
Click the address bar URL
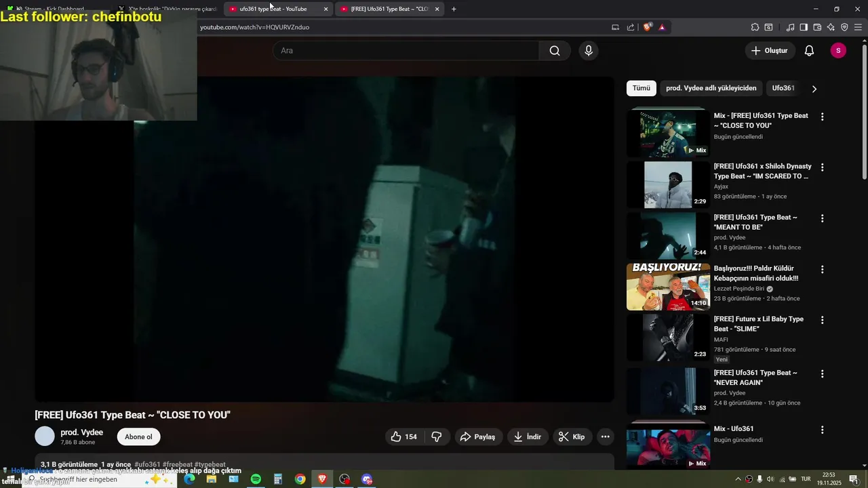(254, 27)
